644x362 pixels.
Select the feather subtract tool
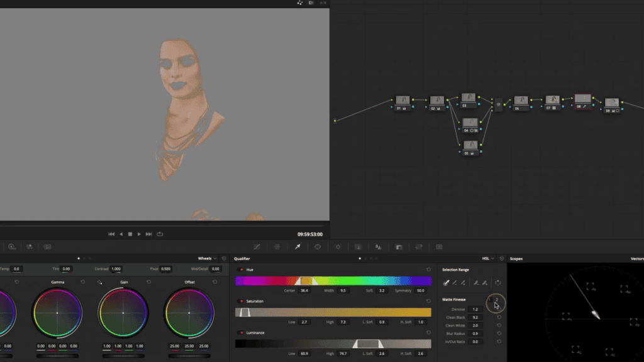pos(476,282)
